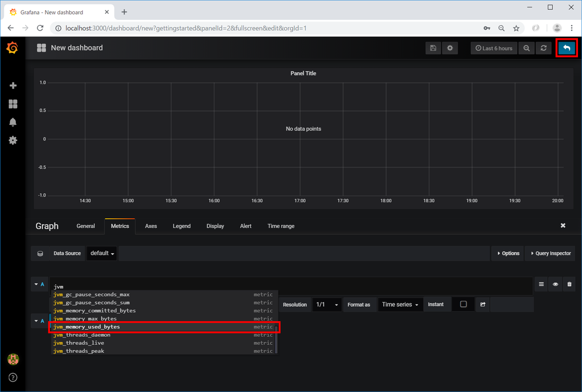The width and height of the screenshot is (582, 392).
Task: Select jvm_memory_used_bytes suggestion
Action: click(164, 327)
